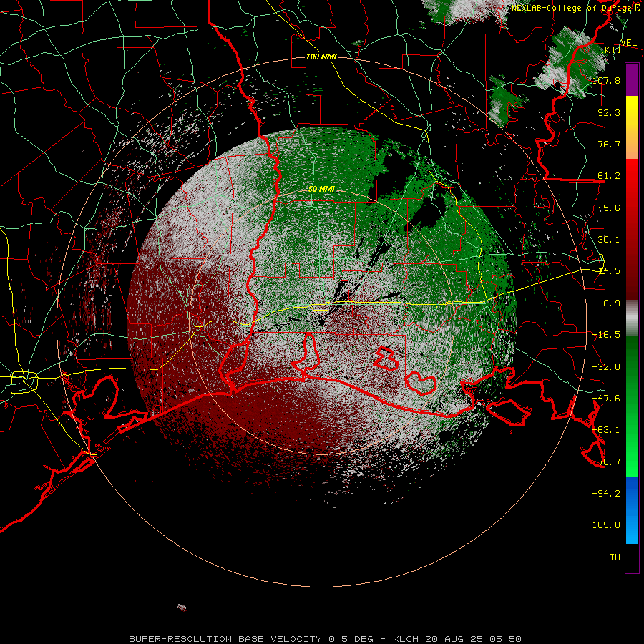This screenshot has height=644, width=644.
Task: Select the 14.5 value on the velocity scale
Action: pyautogui.click(x=609, y=271)
